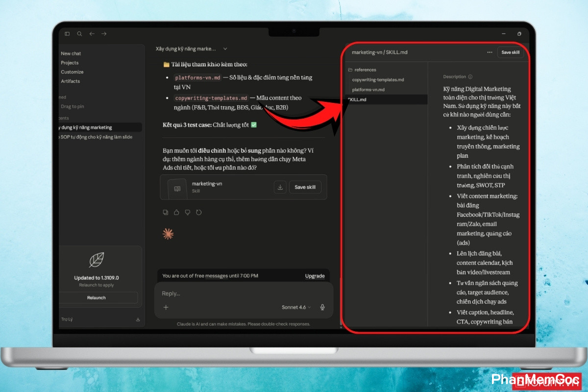Open the chat title 'Xây dựng kỹ năng marke...'
Image resolution: width=588 pixels, height=392 pixels.
(186, 49)
